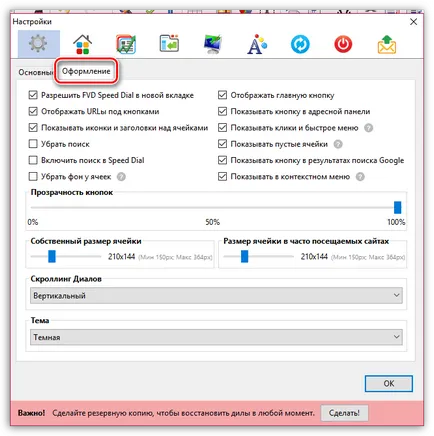This screenshot has width=434, height=436.
Task: Confirm settings with the OK button
Action: click(388, 383)
